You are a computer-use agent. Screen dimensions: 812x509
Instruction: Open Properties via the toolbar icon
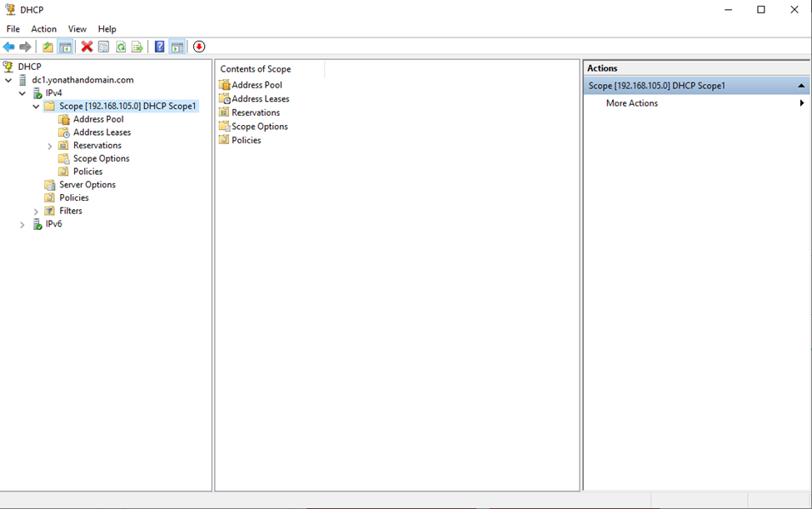tap(103, 47)
